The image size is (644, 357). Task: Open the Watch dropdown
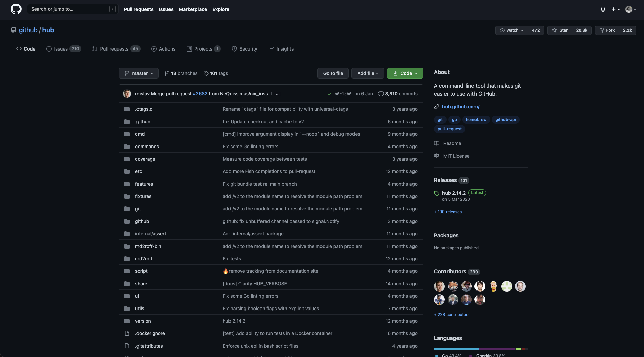click(x=512, y=30)
